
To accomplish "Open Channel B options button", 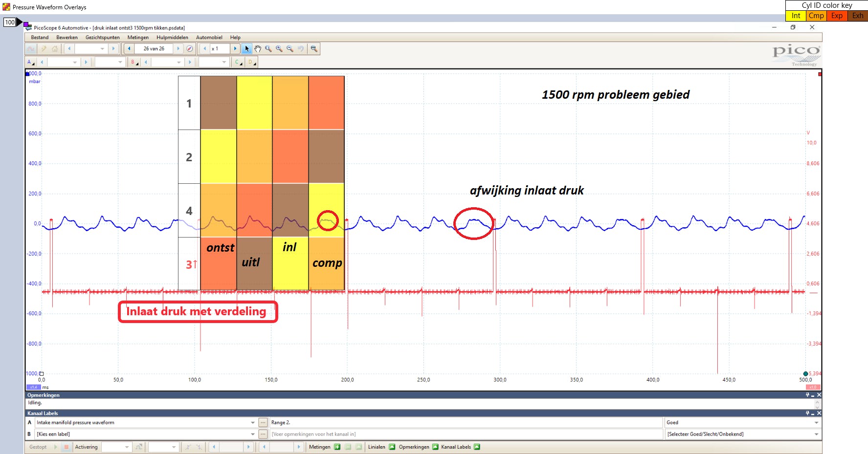I will click(x=134, y=62).
